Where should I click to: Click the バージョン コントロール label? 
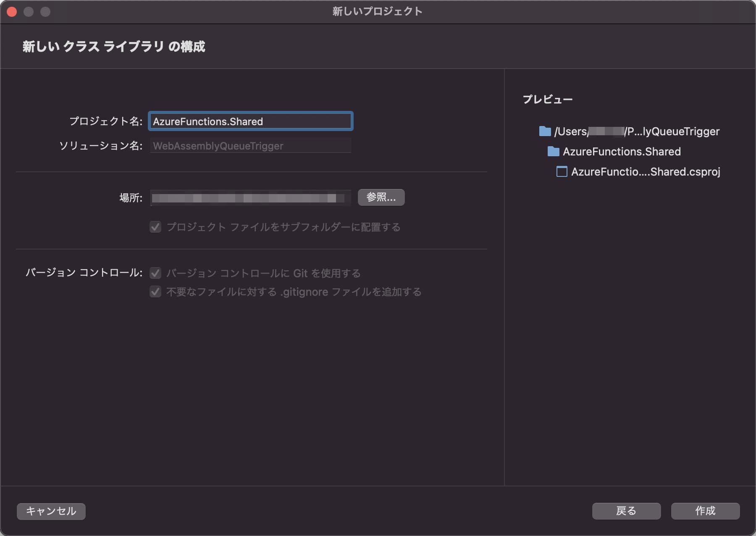point(84,273)
